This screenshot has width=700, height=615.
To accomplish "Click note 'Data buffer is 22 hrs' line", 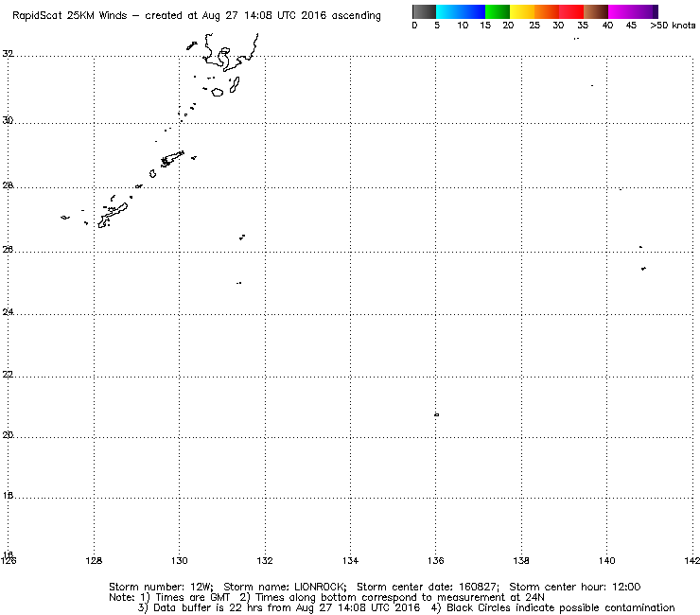I will [278, 607].
